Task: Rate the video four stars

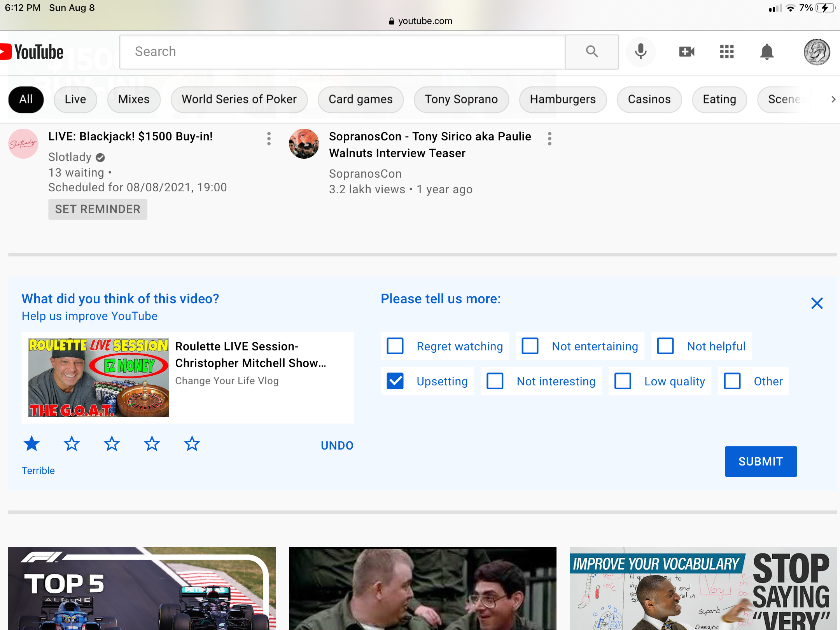Action: pos(152,443)
